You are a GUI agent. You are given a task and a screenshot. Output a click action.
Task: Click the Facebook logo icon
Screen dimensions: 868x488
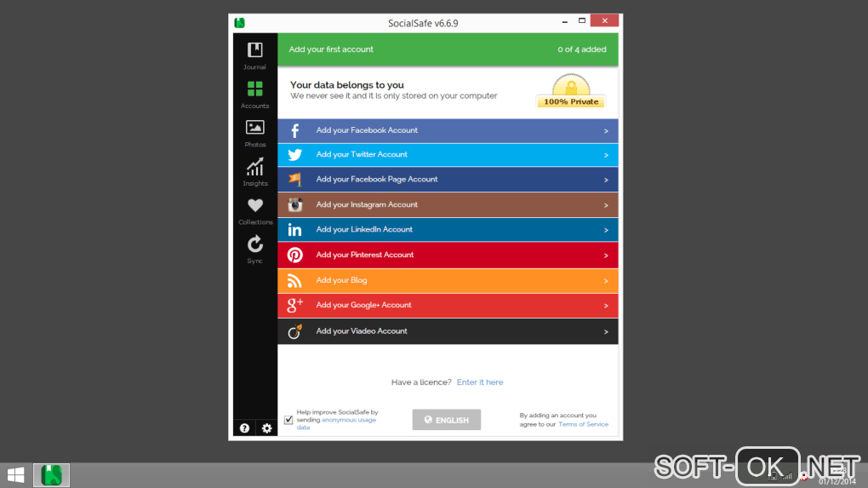(x=295, y=130)
